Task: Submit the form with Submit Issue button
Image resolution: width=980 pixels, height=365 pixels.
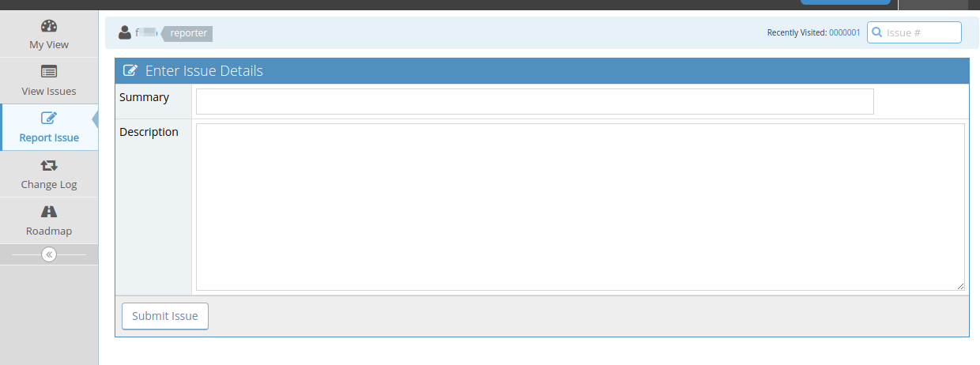Action: click(x=165, y=316)
